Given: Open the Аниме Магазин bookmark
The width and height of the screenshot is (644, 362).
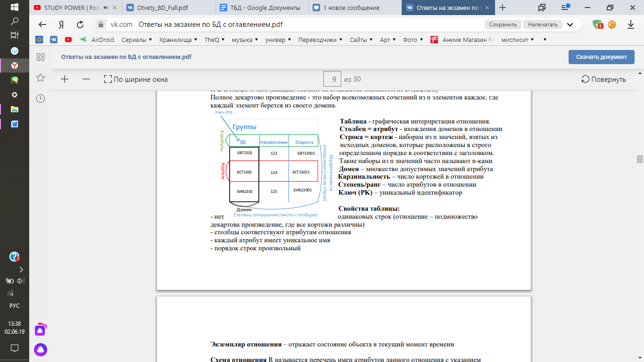Looking at the screenshot, I should [x=462, y=40].
